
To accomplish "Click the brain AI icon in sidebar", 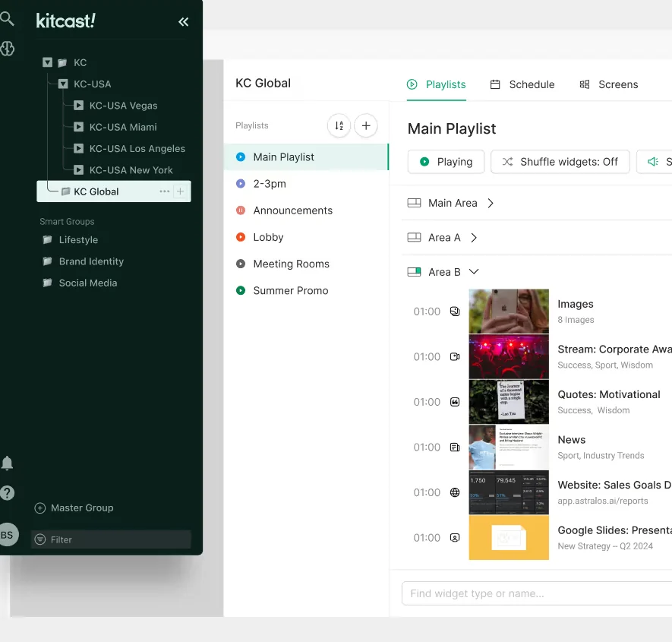I will [8, 49].
